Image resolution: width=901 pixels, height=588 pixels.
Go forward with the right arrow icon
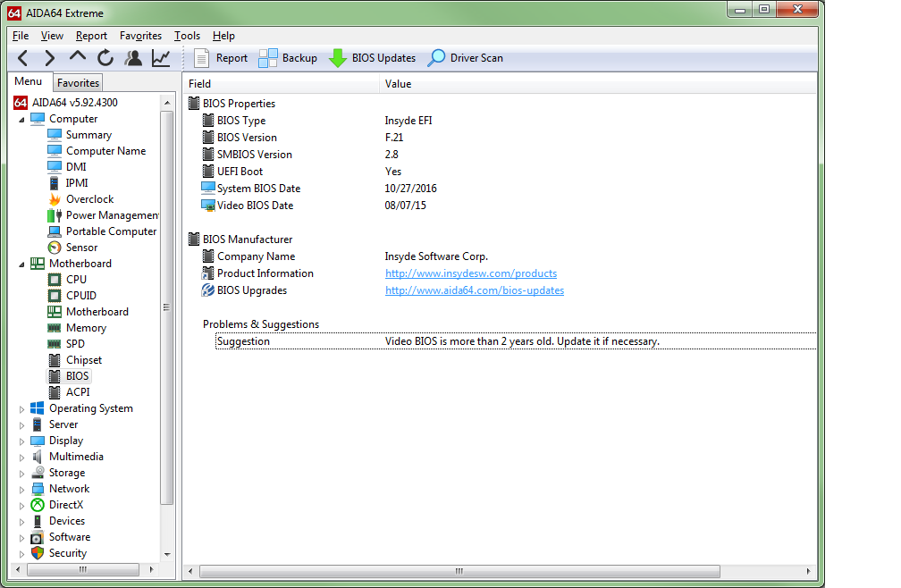(x=50, y=58)
